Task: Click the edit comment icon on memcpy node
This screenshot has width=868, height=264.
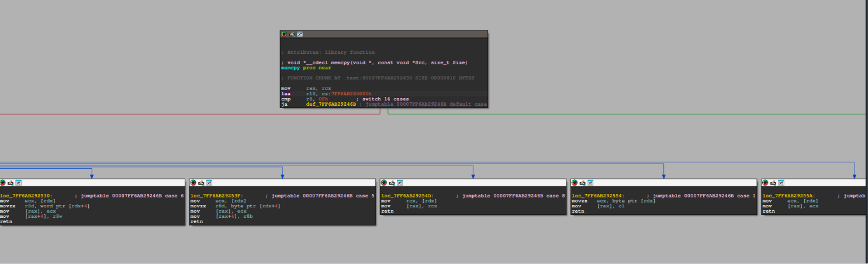Action: point(292,34)
